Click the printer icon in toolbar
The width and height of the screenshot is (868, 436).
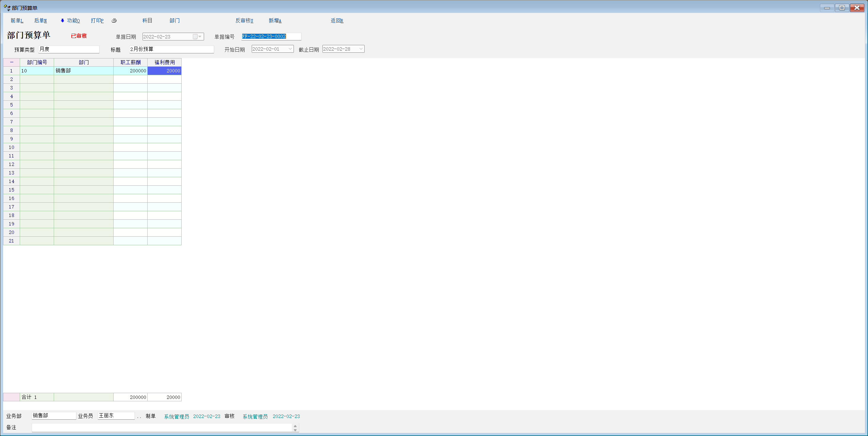pos(114,20)
